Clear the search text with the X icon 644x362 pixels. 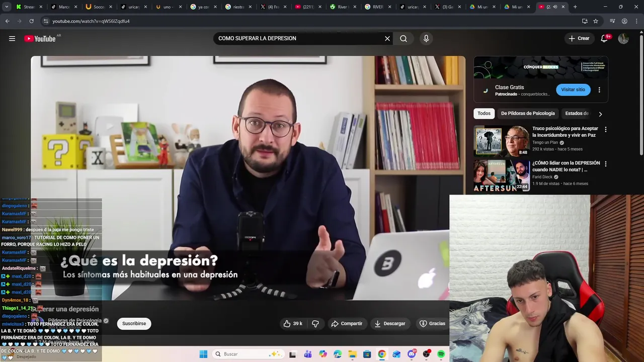[387, 39]
